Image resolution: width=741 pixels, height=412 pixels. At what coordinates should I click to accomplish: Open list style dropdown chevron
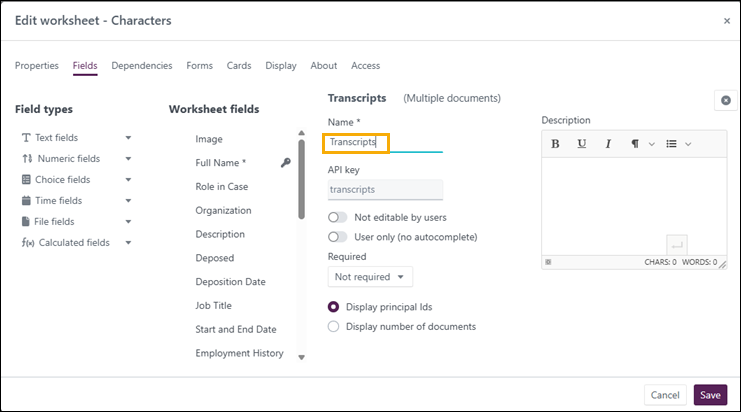tap(688, 144)
